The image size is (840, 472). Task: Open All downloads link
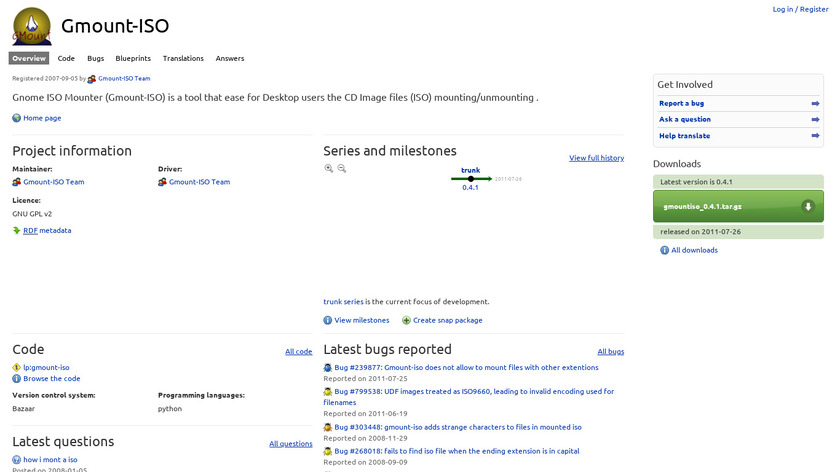click(694, 250)
